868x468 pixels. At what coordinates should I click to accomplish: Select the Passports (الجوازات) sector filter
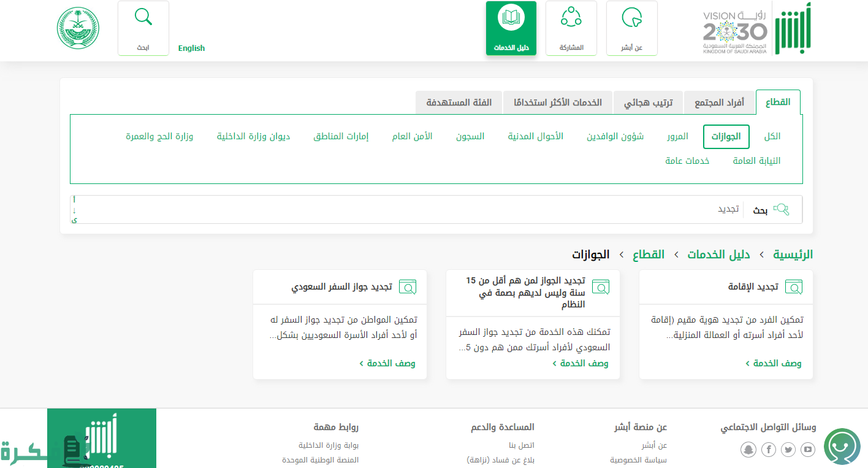pos(726,136)
